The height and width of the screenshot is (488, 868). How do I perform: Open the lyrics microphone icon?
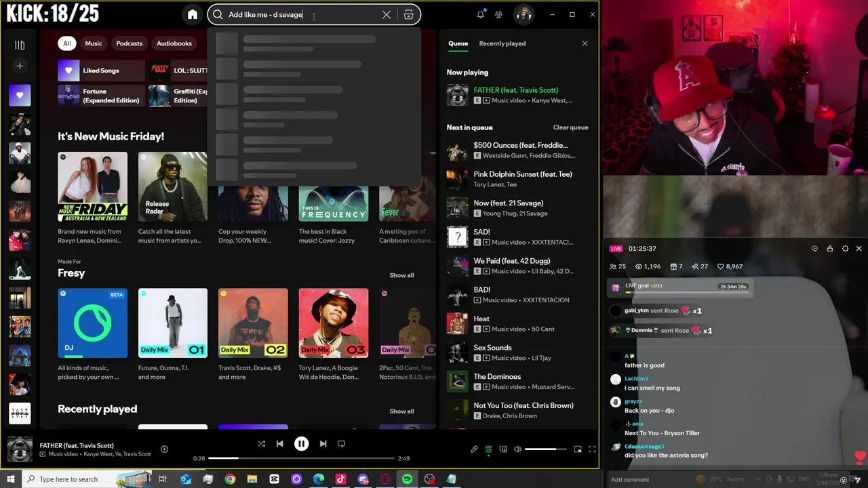pos(474,449)
